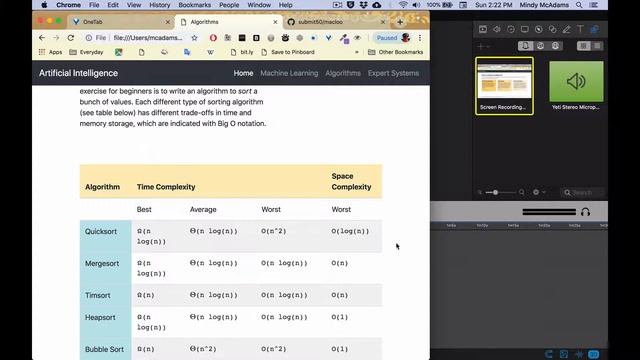Click the Home nav link
640x360 pixels.
[243, 73]
